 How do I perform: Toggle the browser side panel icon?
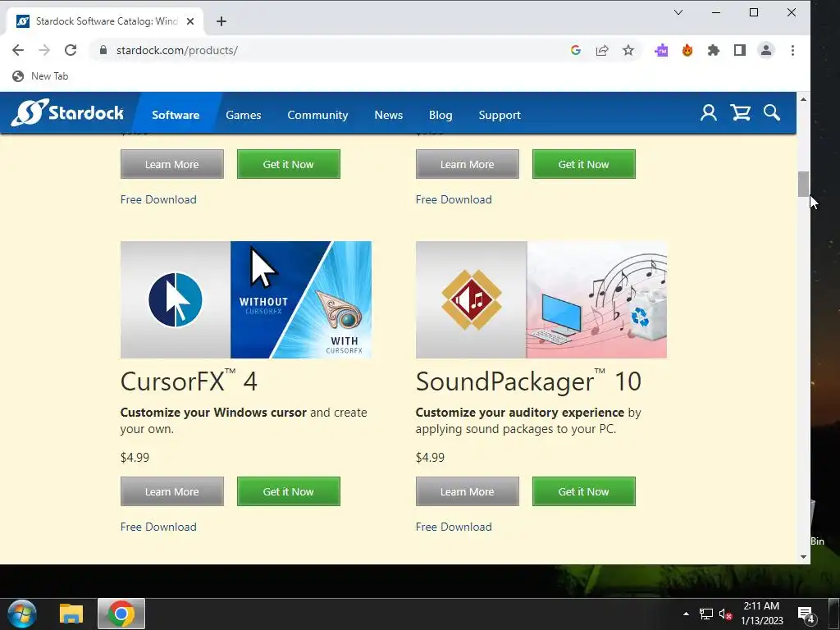pyautogui.click(x=740, y=50)
